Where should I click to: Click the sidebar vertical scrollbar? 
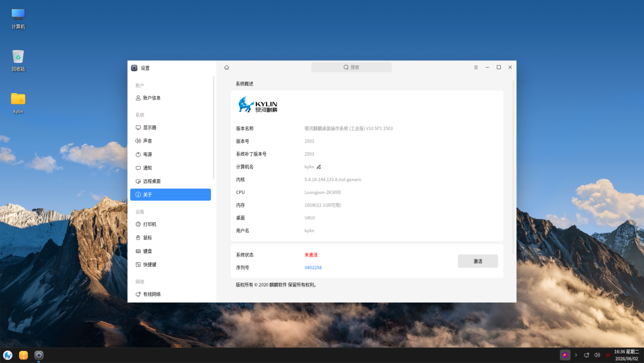point(213,127)
